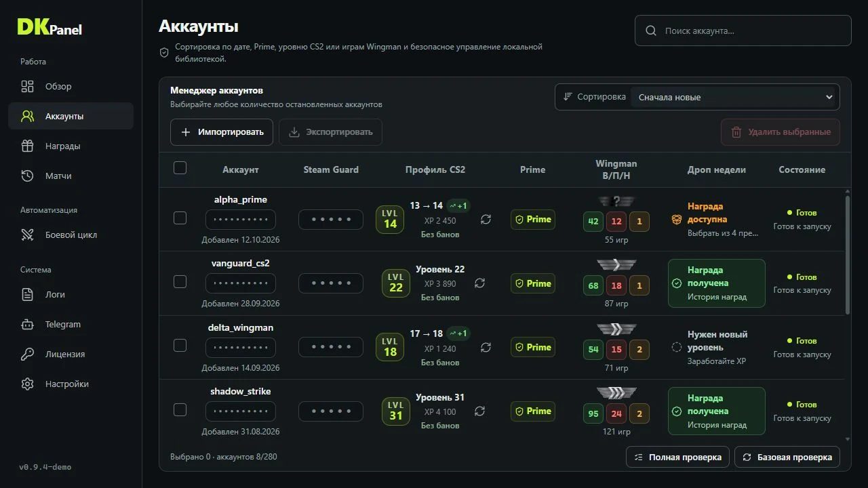
Task: Open Награда получена for vanguard_cs2
Action: (717, 283)
